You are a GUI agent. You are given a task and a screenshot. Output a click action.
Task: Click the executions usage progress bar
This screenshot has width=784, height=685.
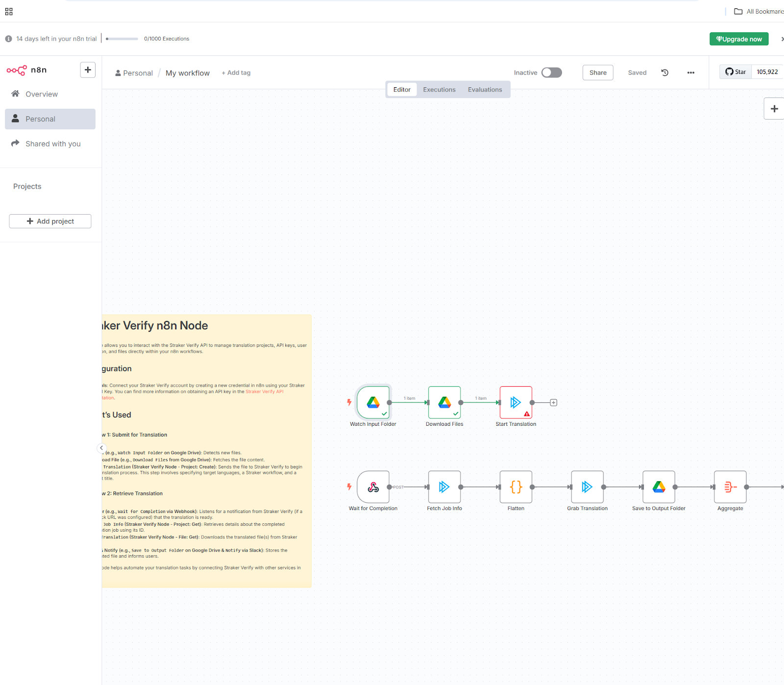(x=122, y=39)
